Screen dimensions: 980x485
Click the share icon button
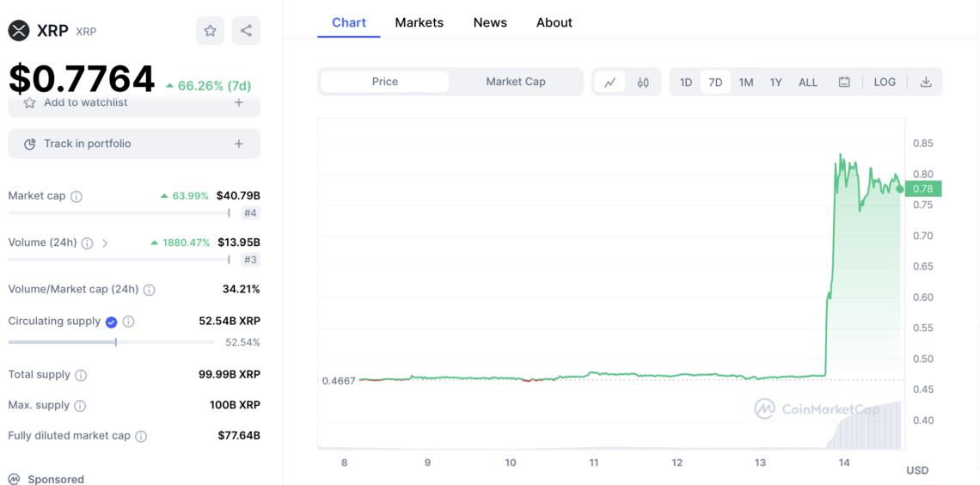coord(246,31)
